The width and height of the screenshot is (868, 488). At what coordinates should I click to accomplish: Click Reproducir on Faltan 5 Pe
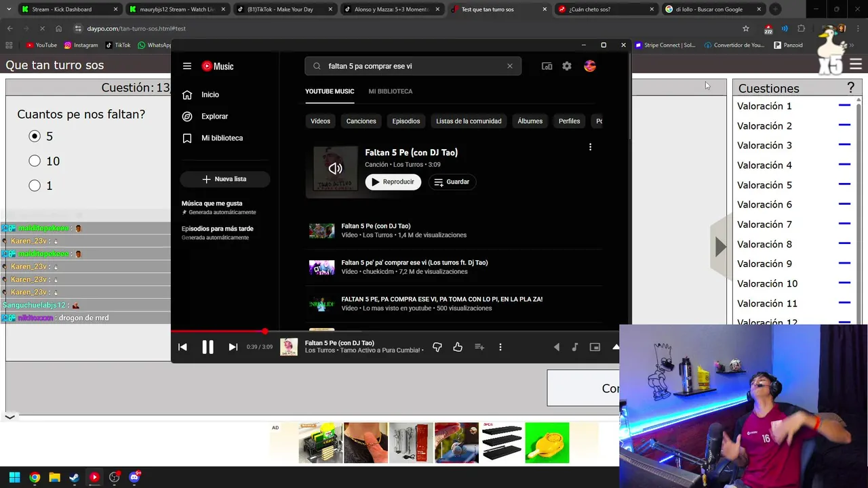[x=393, y=182]
